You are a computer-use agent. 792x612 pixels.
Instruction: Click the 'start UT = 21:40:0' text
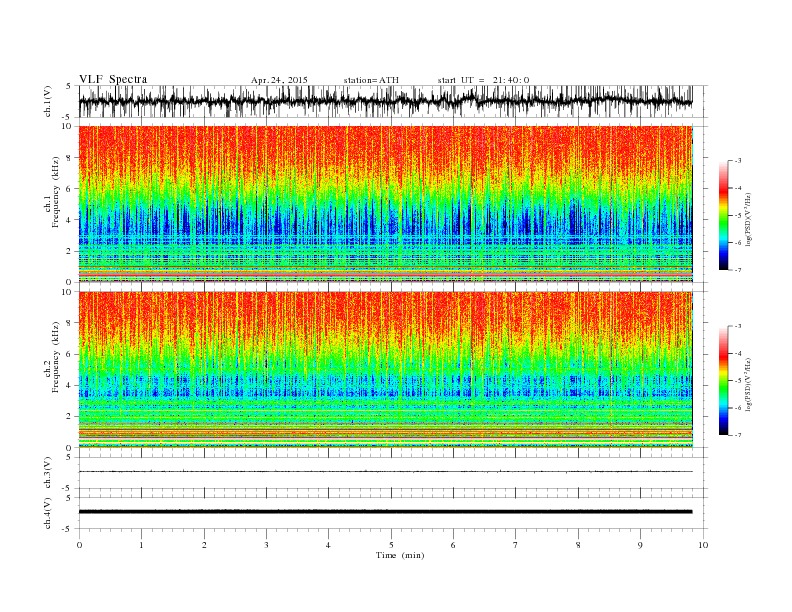483,80
